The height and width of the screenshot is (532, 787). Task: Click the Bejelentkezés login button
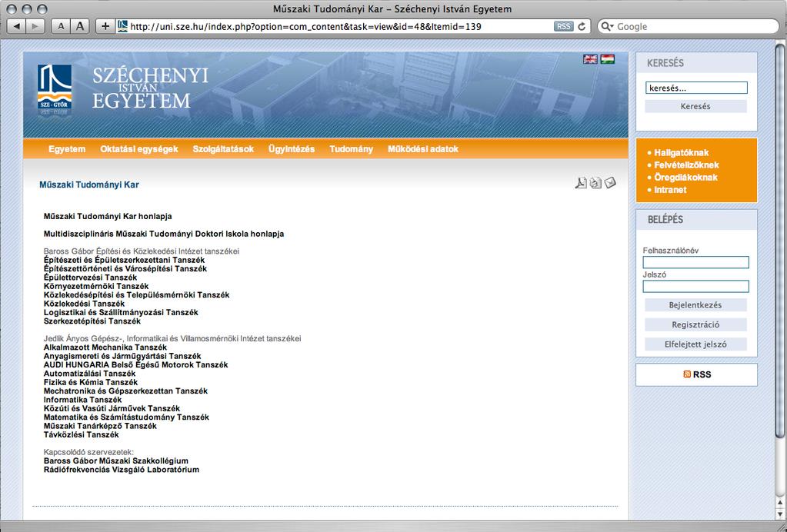tap(695, 305)
